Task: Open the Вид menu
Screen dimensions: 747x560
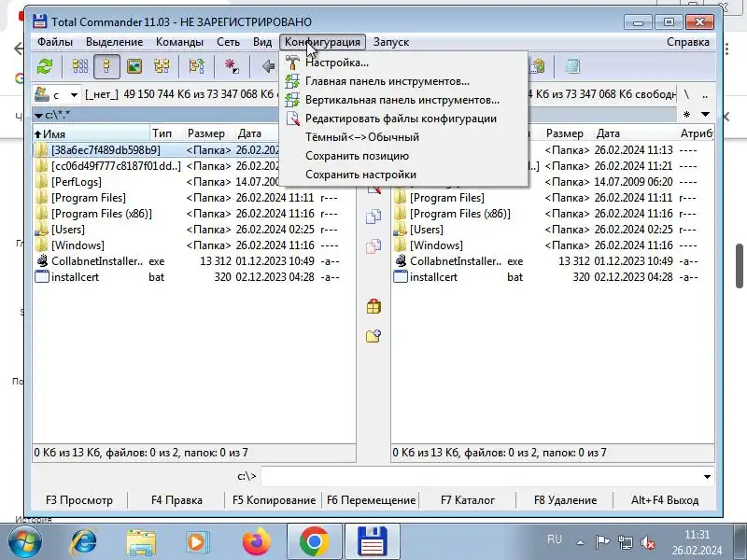Action: [x=262, y=42]
